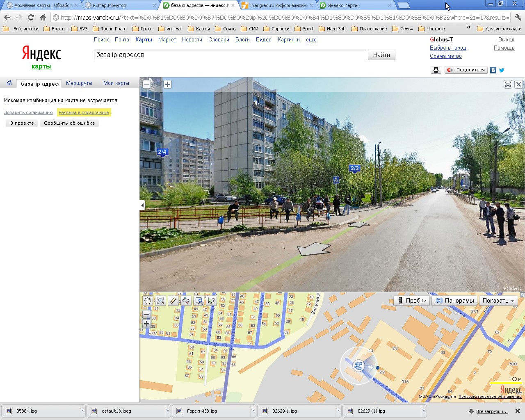
Task: Open the Схема метро link
Action: (446, 56)
